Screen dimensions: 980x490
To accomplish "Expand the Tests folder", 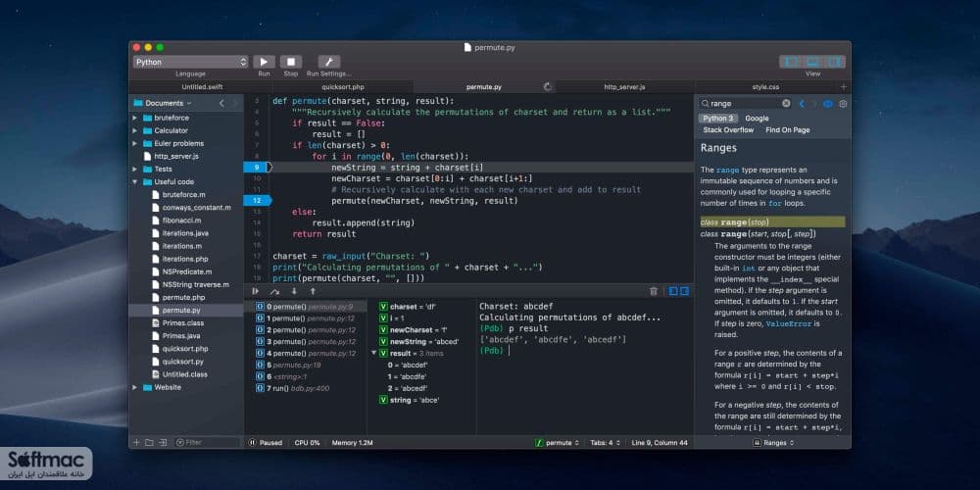I will coord(134,169).
